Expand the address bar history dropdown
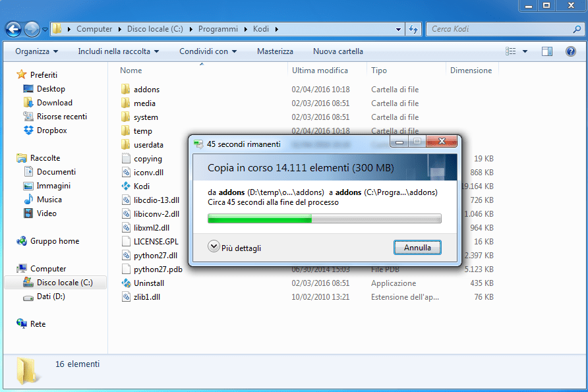588x392 pixels. coord(398,29)
